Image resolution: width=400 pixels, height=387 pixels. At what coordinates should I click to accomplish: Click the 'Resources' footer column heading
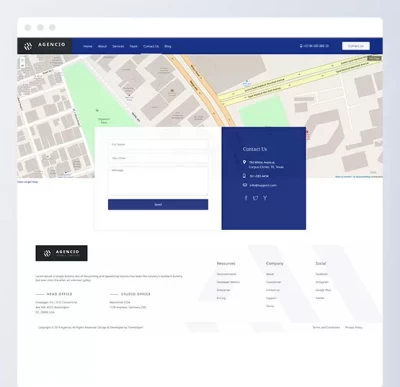[226, 263]
